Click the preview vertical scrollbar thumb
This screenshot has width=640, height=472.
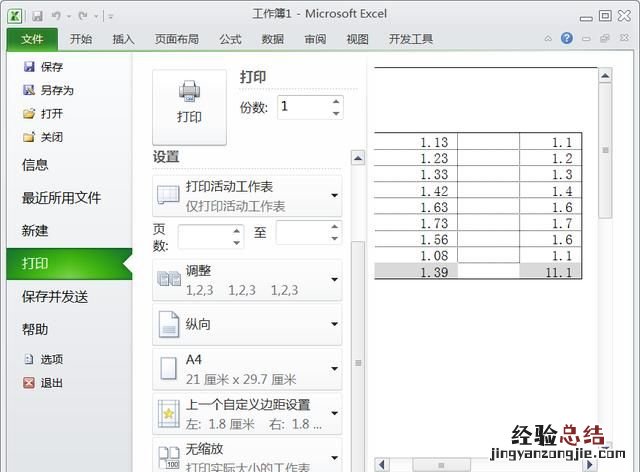(x=605, y=150)
